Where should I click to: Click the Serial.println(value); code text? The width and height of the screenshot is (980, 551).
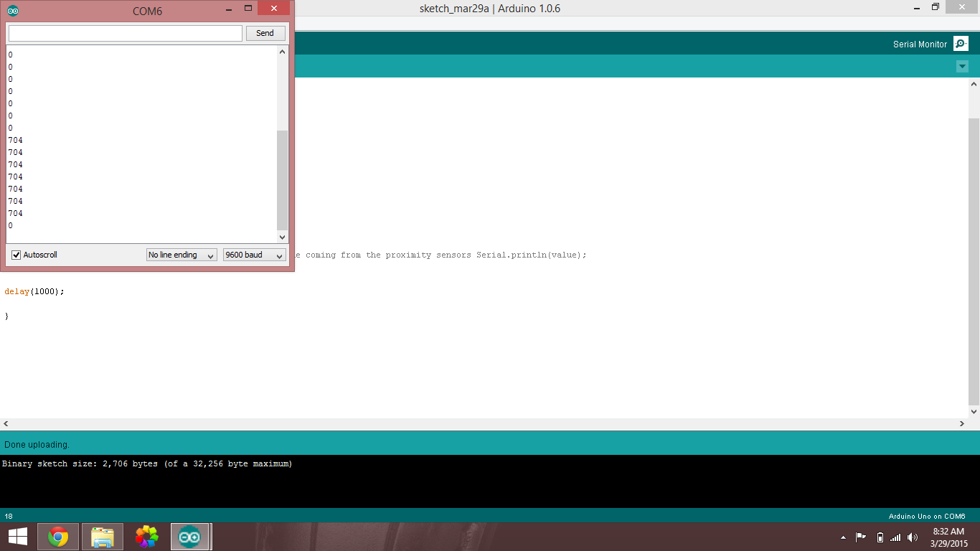pos(531,255)
